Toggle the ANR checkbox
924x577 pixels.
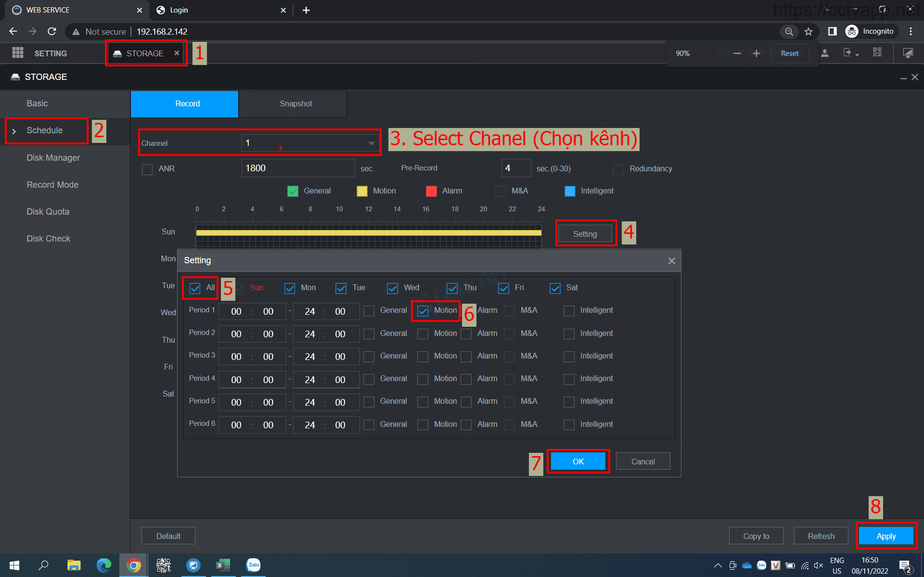coord(147,169)
